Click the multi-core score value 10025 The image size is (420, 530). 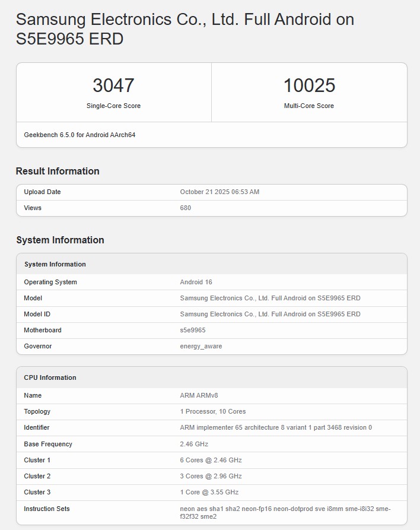(x=309, y=85)
